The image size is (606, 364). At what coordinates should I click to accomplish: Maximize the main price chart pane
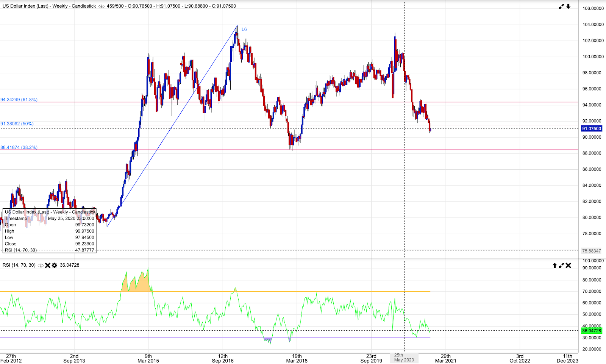[562, 6]
